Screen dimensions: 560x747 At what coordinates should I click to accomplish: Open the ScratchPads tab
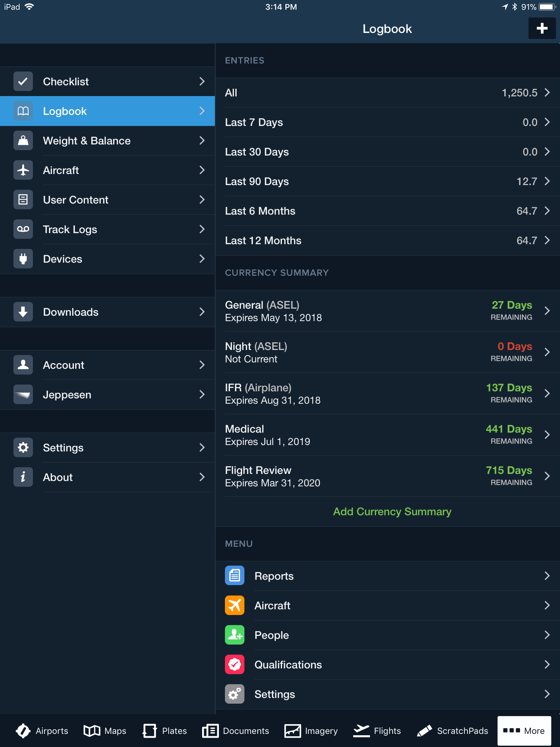tap(452, 731)
